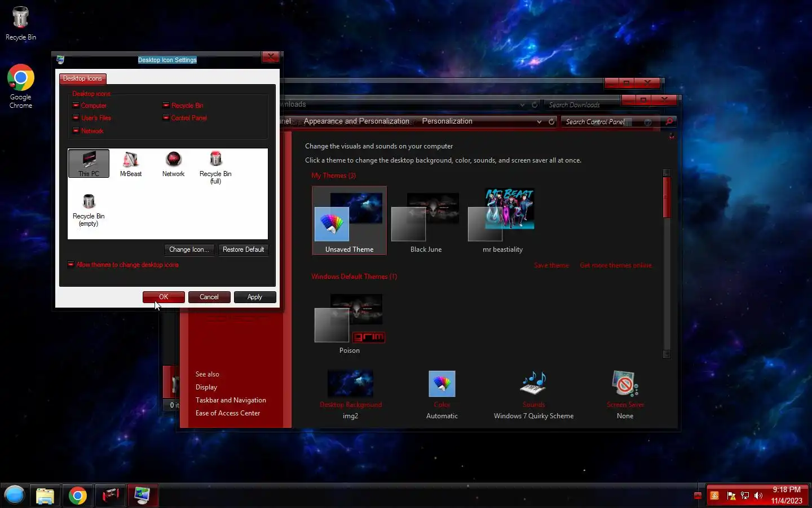Click Control Panel search magnifier icon
Image resolution: width=812 pixels, height=508 pixels.
[669, 121]
